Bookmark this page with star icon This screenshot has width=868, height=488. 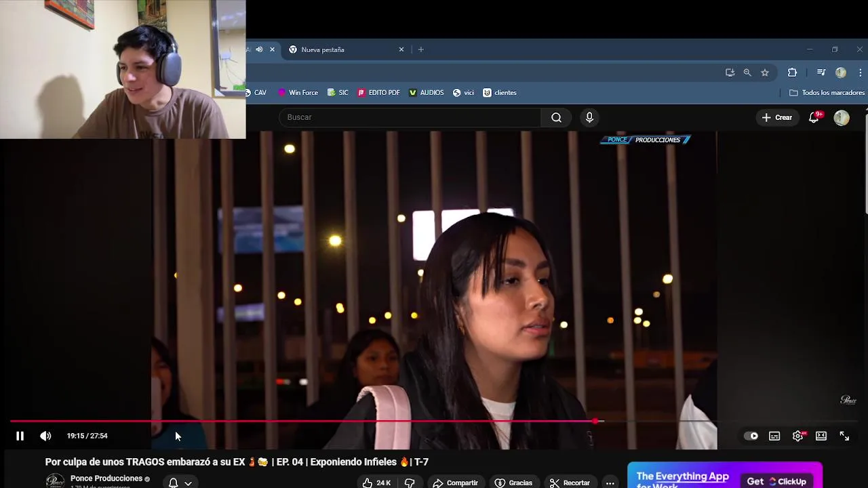765,73
